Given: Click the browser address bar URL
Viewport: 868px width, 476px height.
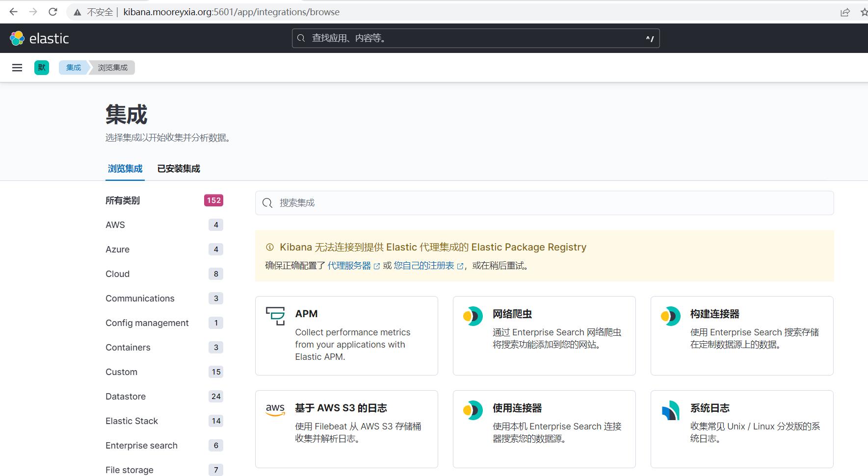Looking at the screenshot, I should coord(231,12).
